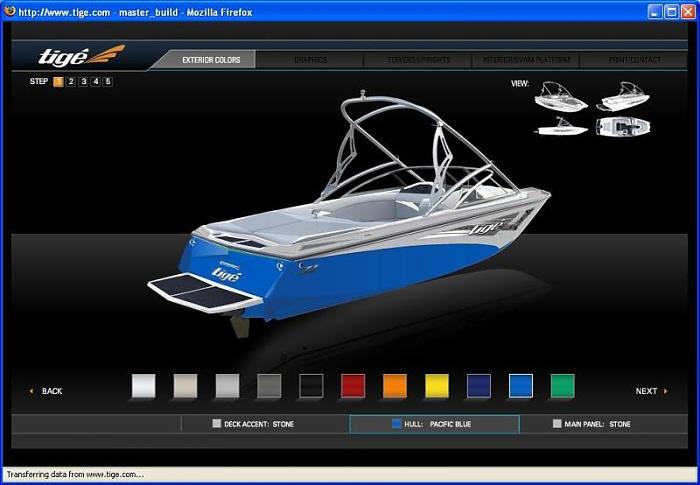The image size is (700, 485).
Task: Click the Back button
Action: (x=48, y=391)
